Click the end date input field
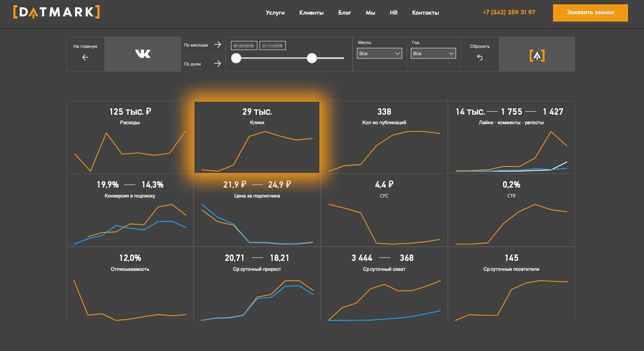 (272, 45)
